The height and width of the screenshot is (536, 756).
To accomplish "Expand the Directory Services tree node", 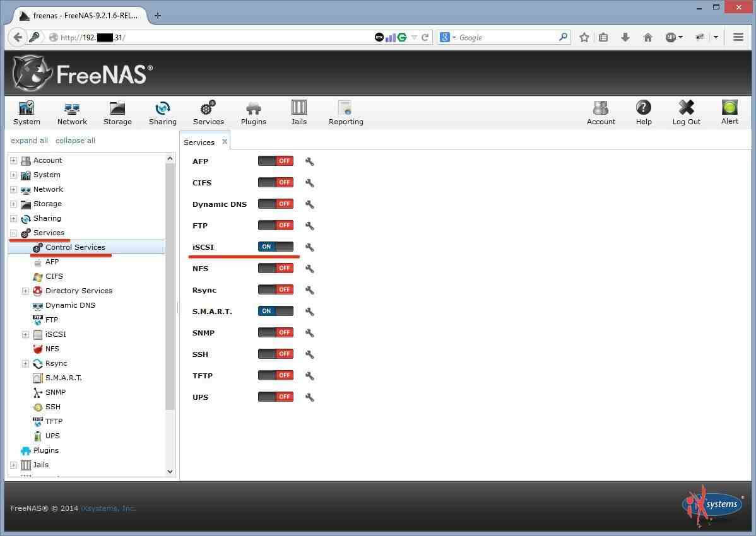I will (25, 291).
